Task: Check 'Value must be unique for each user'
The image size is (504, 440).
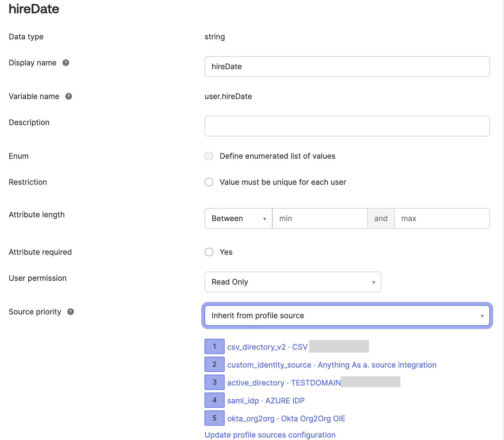Action: click(209, 182)
